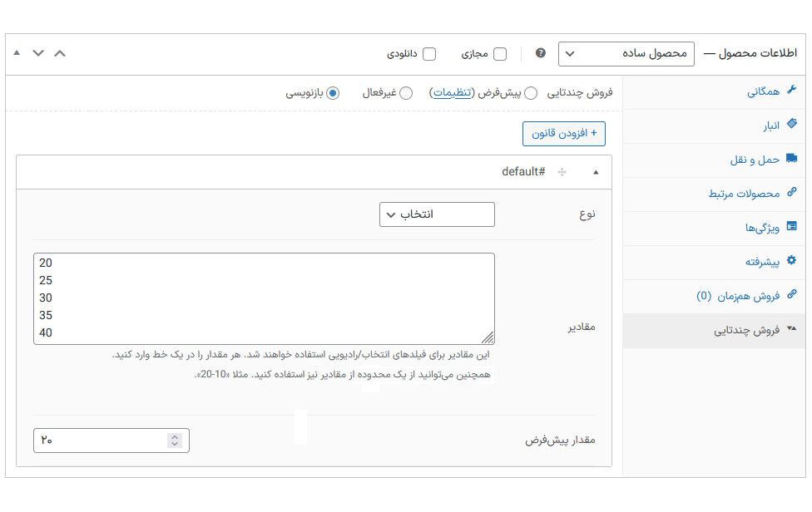Switch to the حمل و نقل tab
The width and height of the screenshot is (812, 512).
pyautogui.click(x=714, y=160)
